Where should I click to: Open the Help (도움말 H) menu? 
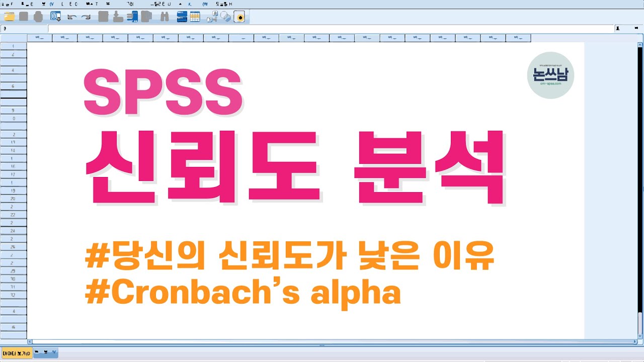click(x=224, y=4)
